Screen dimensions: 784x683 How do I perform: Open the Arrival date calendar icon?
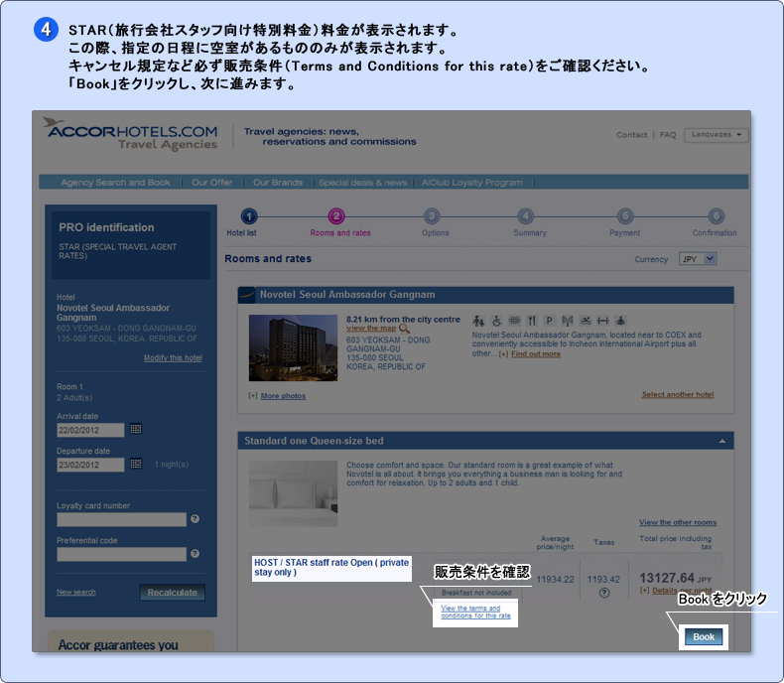[136, 429]
